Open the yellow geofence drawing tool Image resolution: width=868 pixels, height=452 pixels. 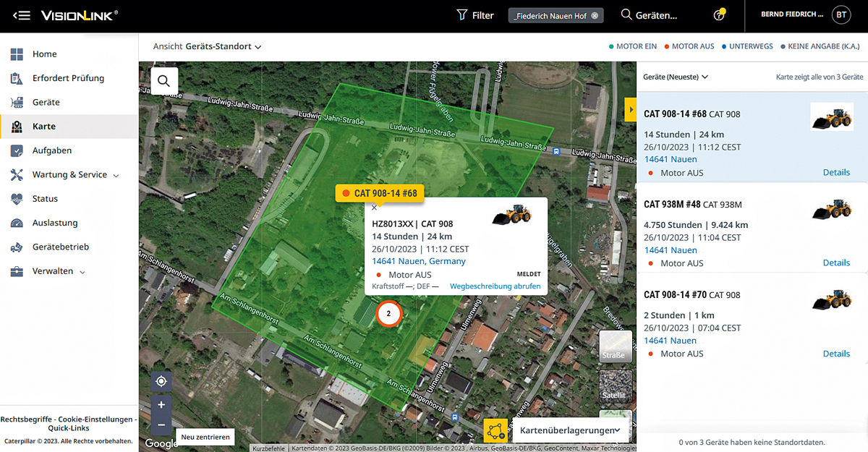tap(495, 431)
